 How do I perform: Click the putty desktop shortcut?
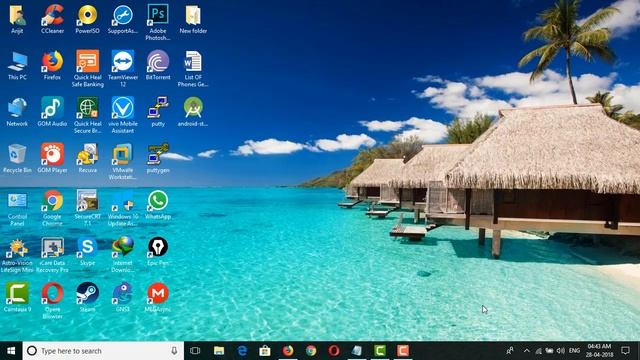click(x=158, y=112)
